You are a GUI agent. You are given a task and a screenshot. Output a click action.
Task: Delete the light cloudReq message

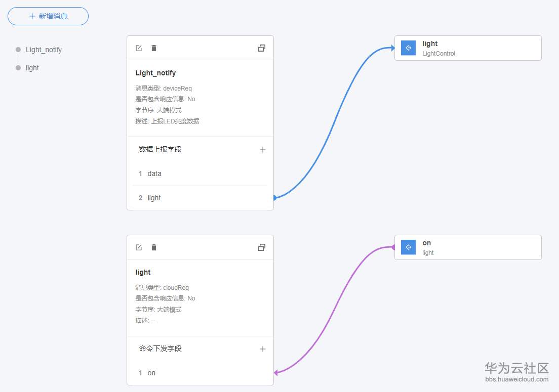tap(154, 247)
